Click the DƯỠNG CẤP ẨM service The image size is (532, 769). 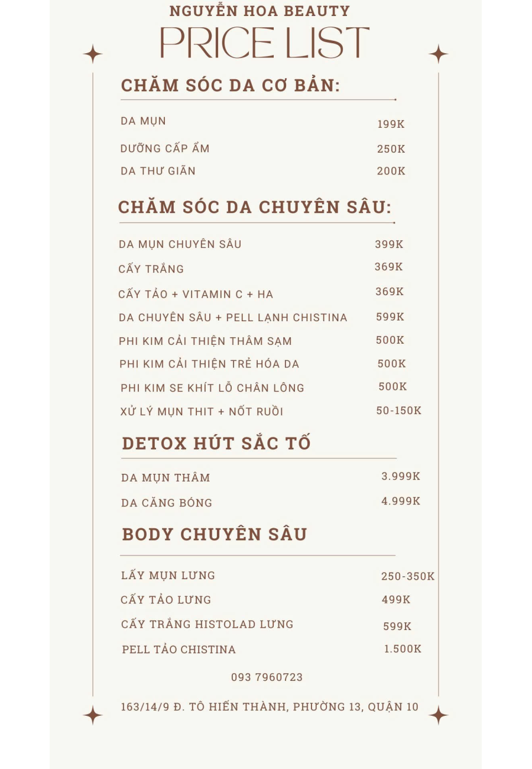pos(165,148)
